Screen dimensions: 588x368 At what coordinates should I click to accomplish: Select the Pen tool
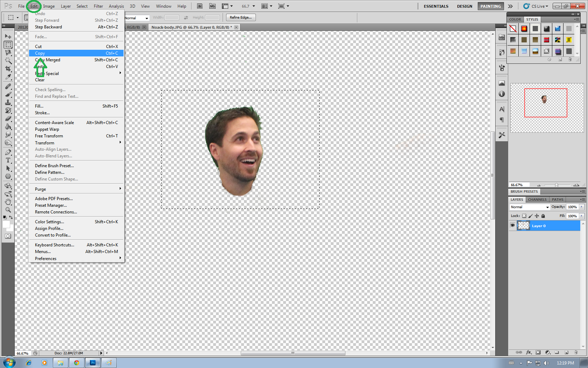(x=8, y=152)
